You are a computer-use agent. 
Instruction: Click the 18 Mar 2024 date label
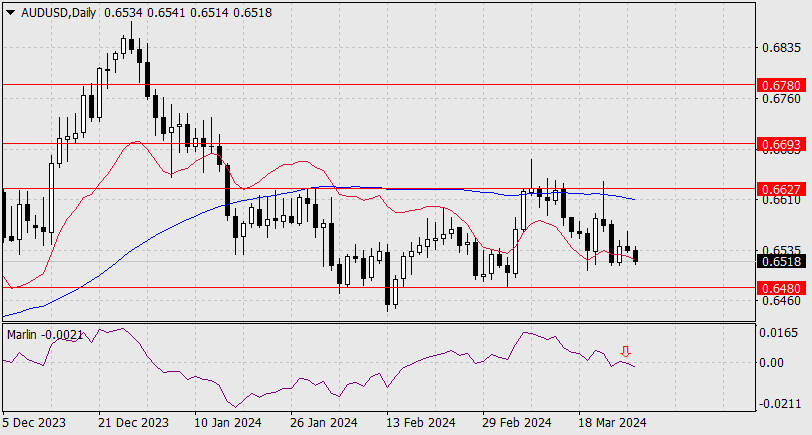[613, 423]
